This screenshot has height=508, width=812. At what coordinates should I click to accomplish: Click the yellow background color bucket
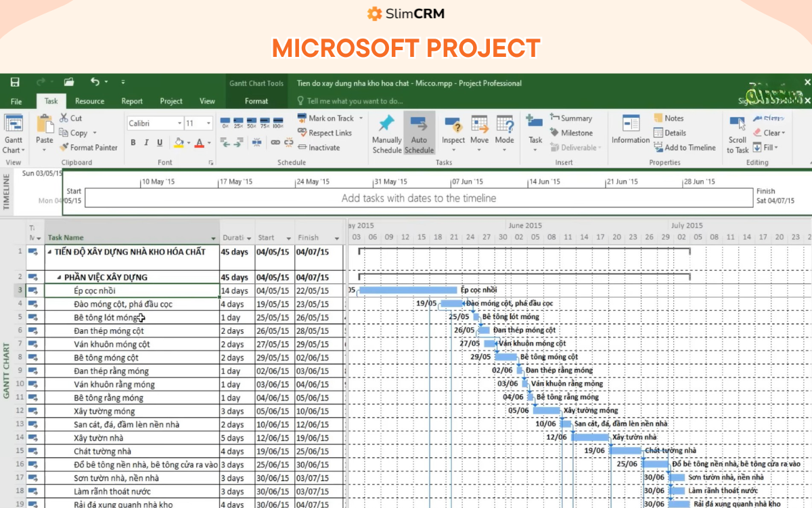coord(179,142)
